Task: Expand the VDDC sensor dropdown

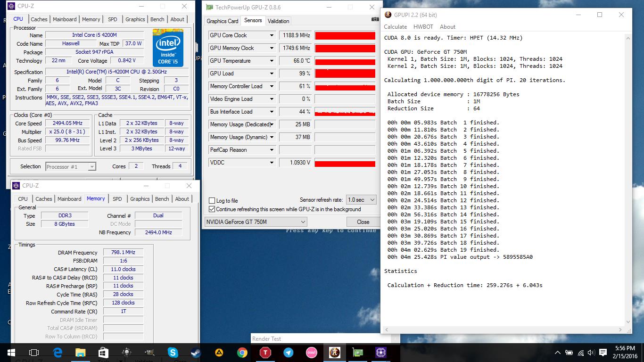Action: pos(272,163)
